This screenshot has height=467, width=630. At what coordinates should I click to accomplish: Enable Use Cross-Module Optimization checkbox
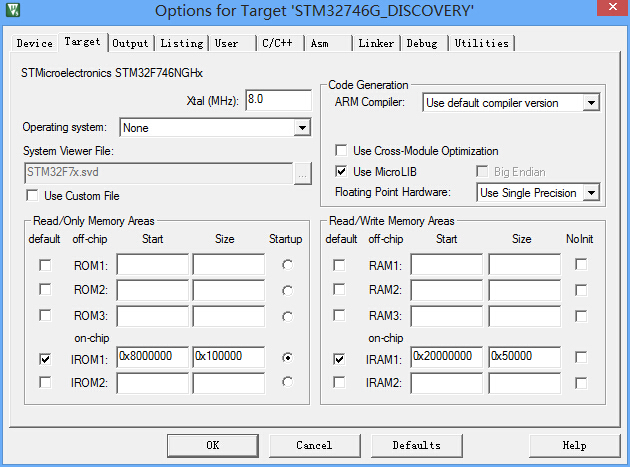coord(342,151)
